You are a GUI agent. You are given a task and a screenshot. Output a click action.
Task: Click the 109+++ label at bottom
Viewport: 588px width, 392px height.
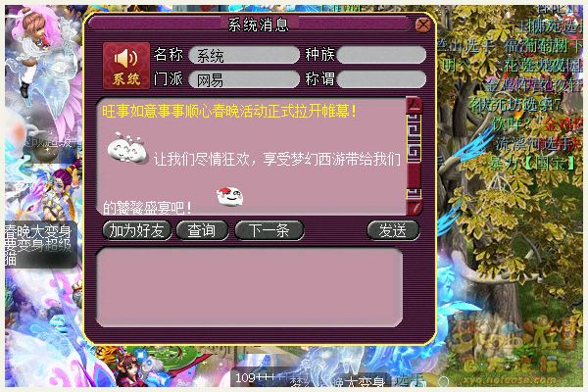[x=254, y=377]
